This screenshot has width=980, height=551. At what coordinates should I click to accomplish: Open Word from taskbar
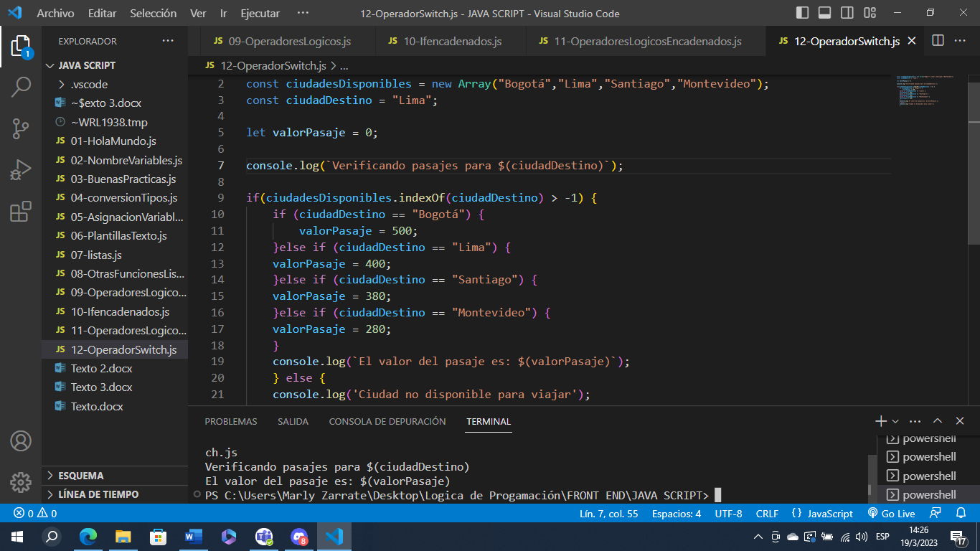(x=194, y=536)
